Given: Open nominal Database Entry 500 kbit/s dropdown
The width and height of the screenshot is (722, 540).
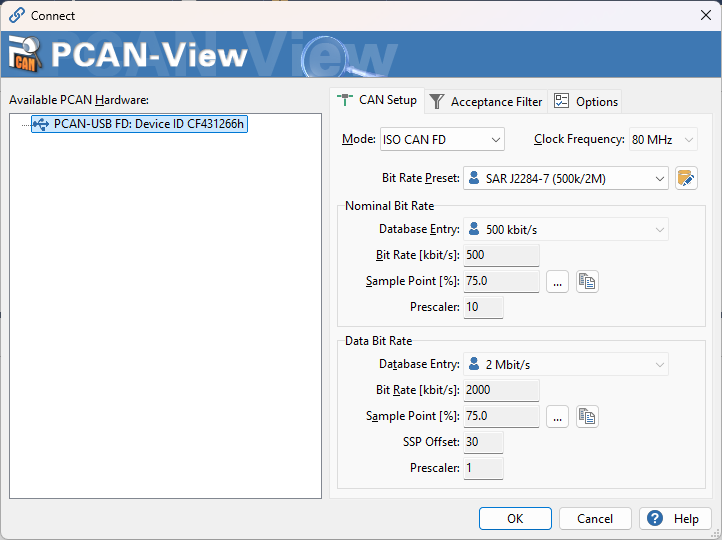Looking at the screenshot, I should 565,229.
